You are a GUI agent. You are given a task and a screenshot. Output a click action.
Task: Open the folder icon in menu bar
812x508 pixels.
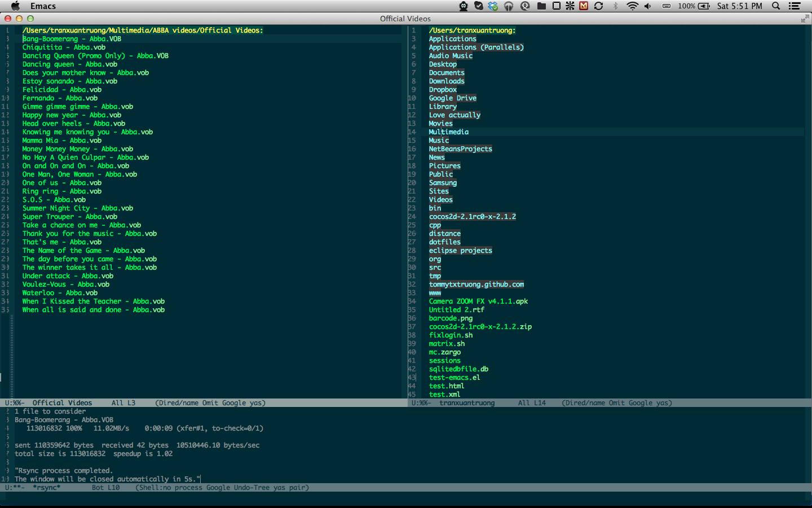pyautogui.click(x=541, y=6)
